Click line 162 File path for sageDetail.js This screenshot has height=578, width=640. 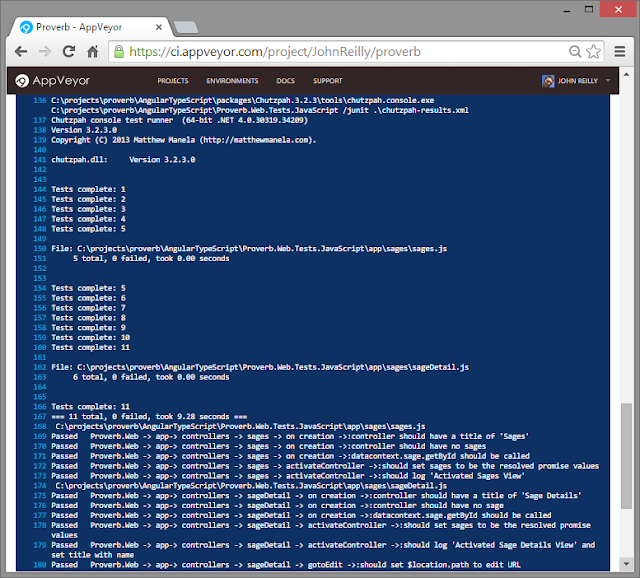coord(260,367)
